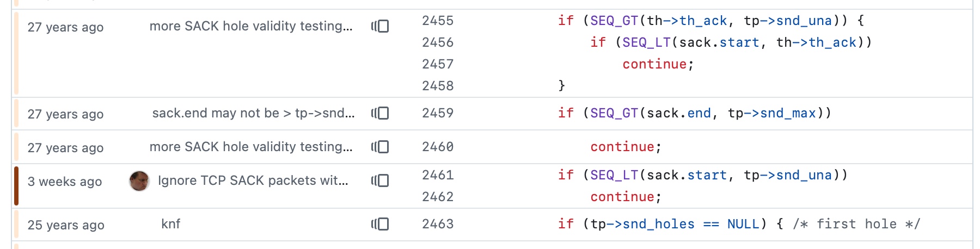Click blame-prior icon beside line 2459
Image resolution: width=980 pixels, height=249 pixels.
pyautogui.click(x=380, y=113)
